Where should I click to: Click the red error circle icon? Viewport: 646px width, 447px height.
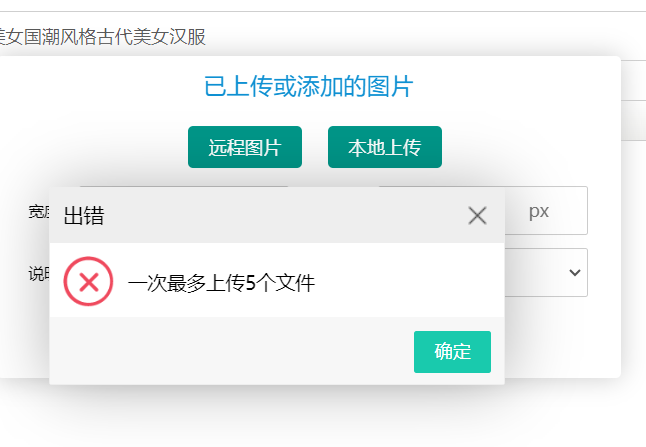[88, 282]
